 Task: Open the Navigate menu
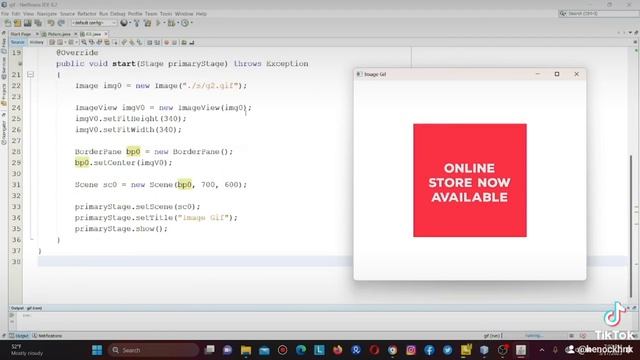tap(47, 14)
